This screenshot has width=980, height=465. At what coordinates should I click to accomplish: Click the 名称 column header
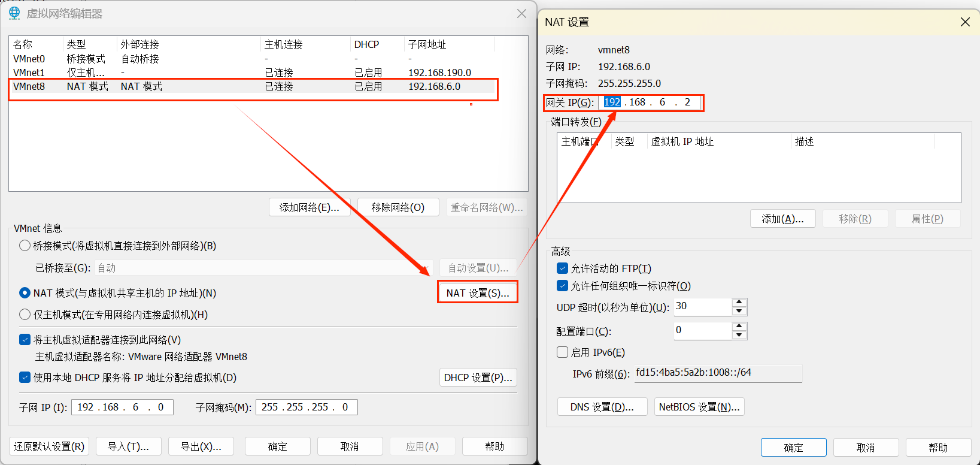coord(36,44)
